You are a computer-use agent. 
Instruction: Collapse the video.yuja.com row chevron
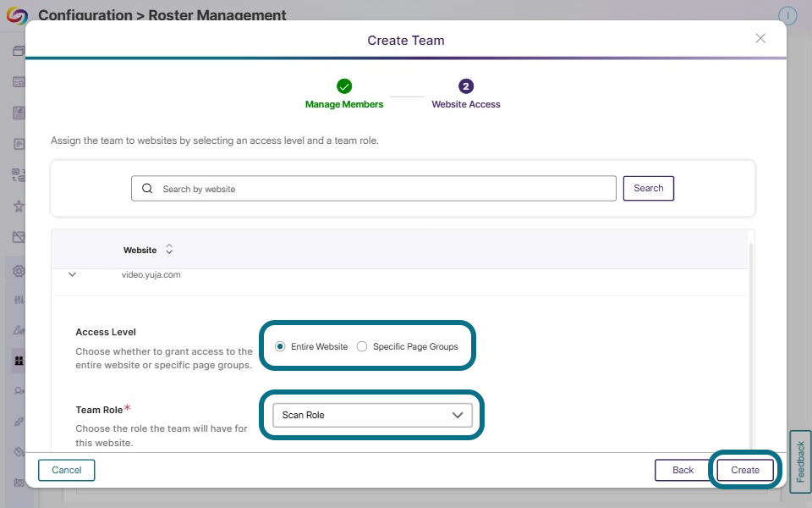click(x=73, y=274)
